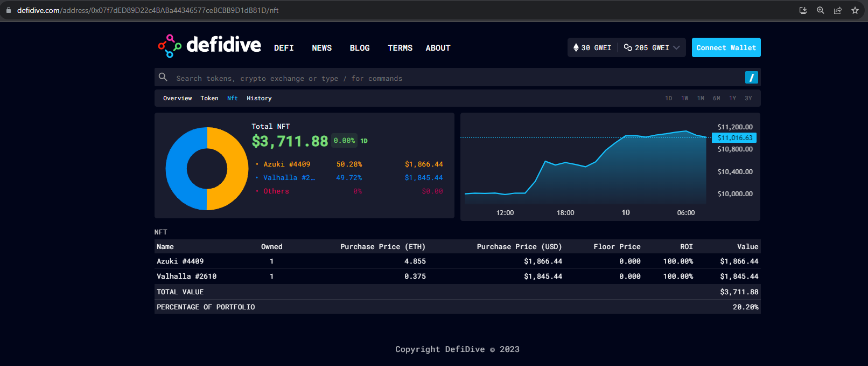Select the Nft tab

[x=233, y=98]
